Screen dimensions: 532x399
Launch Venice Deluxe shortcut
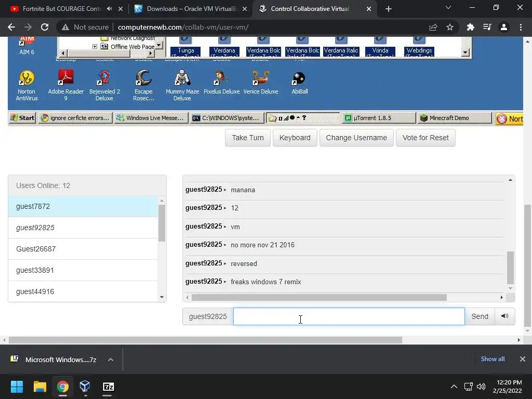261,82
